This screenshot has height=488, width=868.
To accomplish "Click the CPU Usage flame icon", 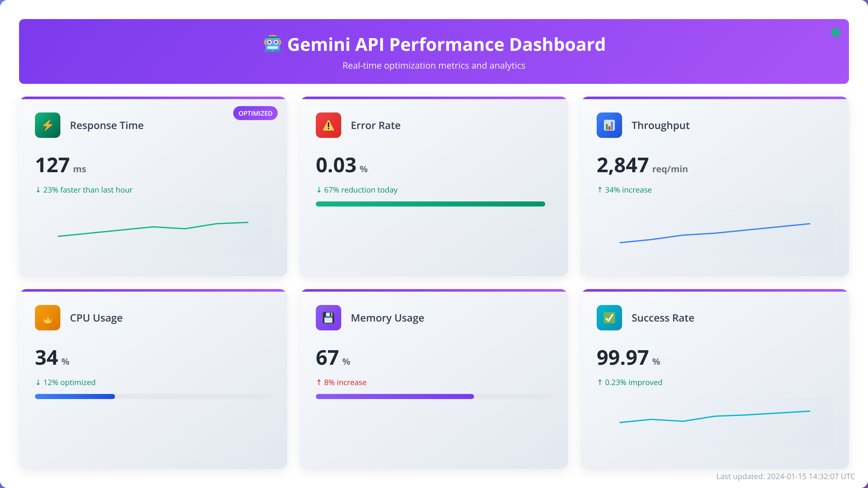I will coord(48,318).
